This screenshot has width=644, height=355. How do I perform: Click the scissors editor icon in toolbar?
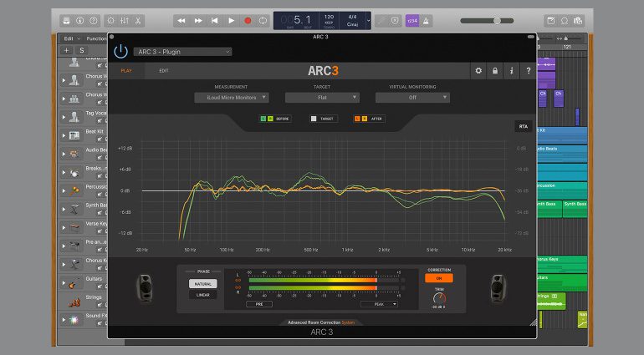[138, 20]
